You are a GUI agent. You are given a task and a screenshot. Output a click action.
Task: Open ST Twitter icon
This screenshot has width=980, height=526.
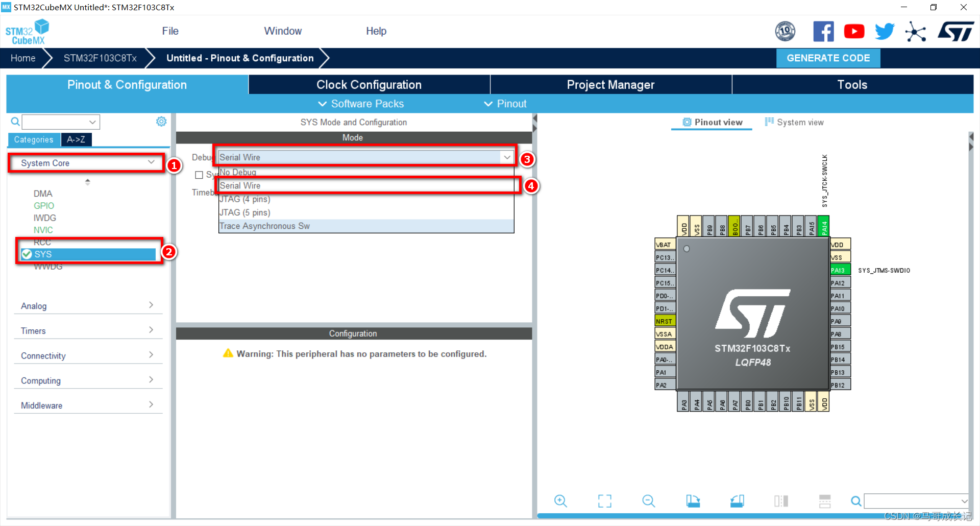[885, 32]
